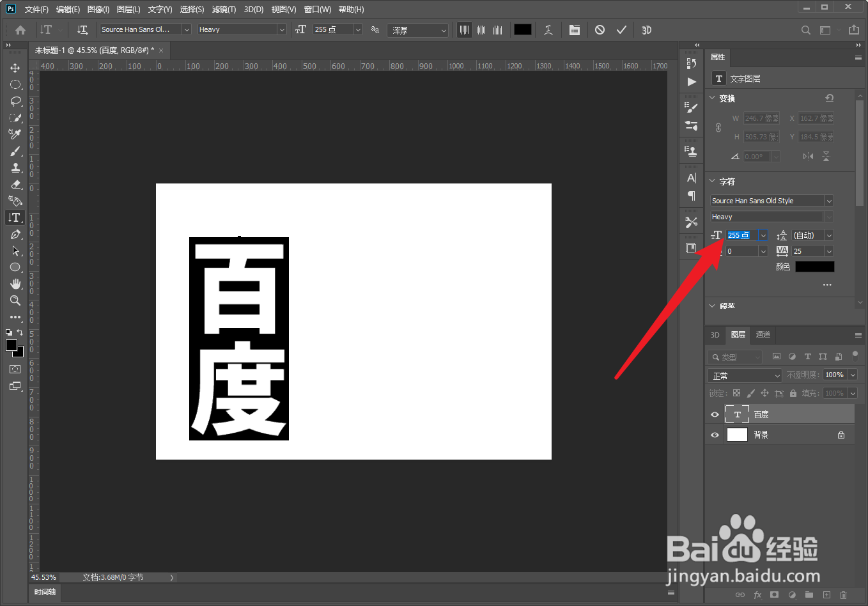Cancel current text edits
Image resolution: width=868 pixels, height=606 pixels.
[x=600, y=30]
